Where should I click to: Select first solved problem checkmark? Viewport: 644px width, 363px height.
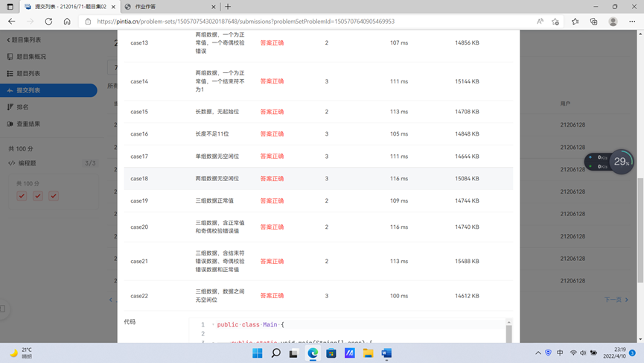click(x=22, y=196)
